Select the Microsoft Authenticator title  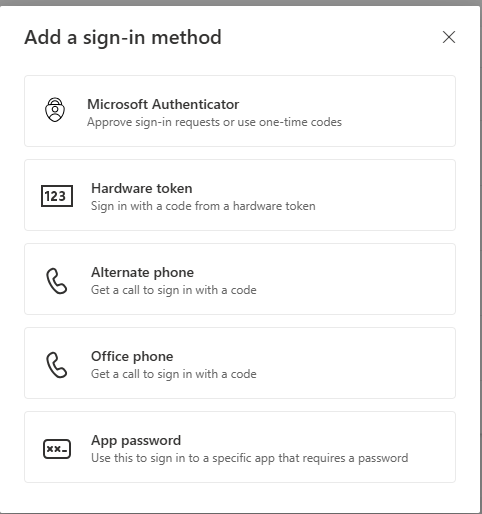click(x=163, y=104)
